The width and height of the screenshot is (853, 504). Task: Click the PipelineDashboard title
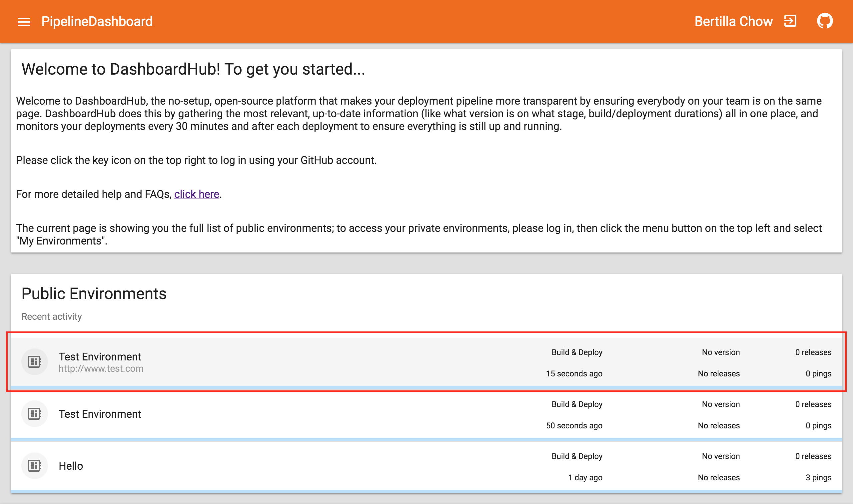[x=97, y=21]
